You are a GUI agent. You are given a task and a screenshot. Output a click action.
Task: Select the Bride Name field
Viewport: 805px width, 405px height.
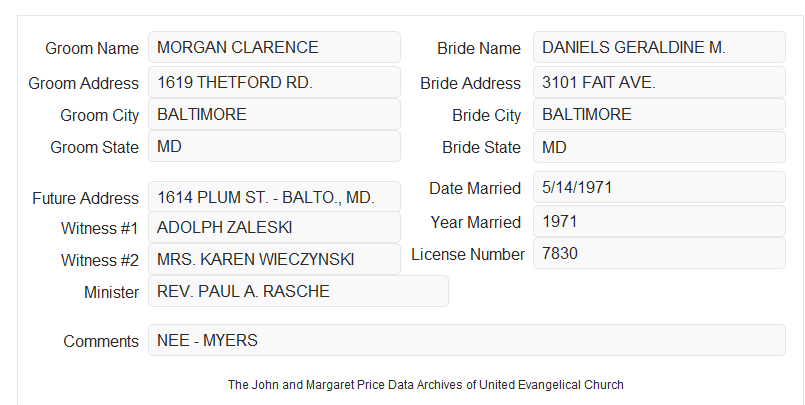pyautogui.click(x=659, y=47)
